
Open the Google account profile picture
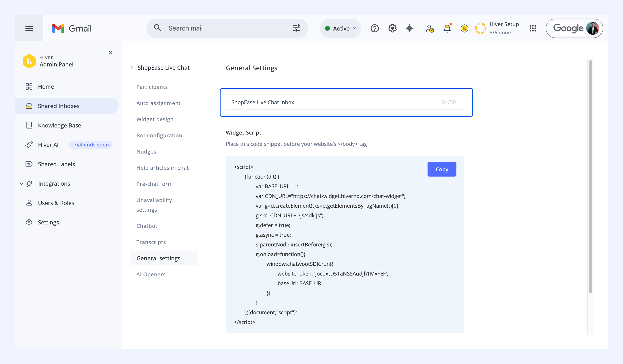click(x=592, y=28)
